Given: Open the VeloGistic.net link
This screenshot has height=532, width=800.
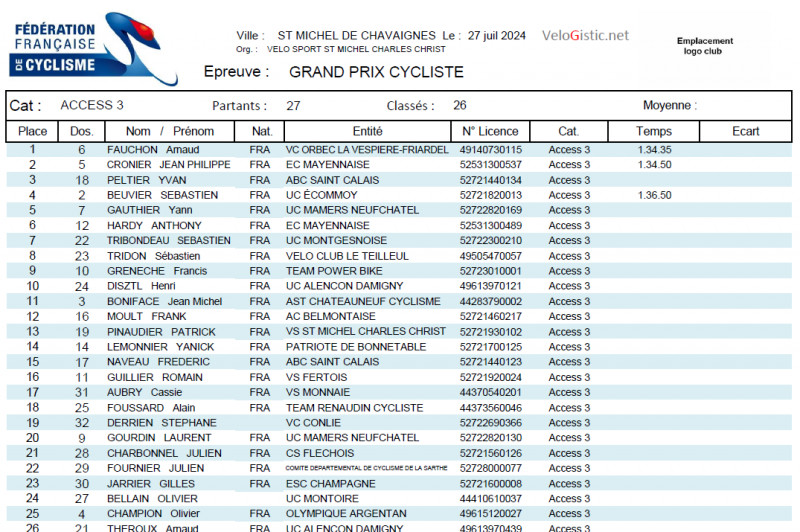Looking at the screenshot, I should click(585, 35).
